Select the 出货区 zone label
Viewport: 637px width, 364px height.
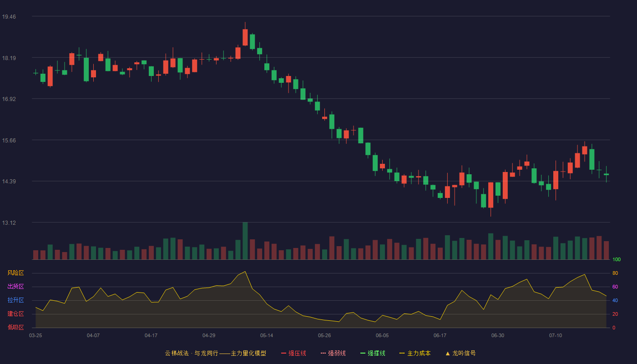pos(15,287)
